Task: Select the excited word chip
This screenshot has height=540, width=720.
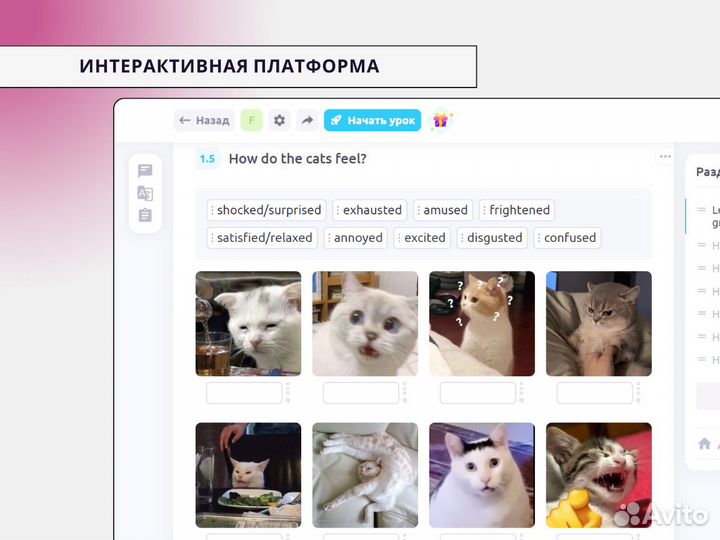Action: tap(422, 238)
